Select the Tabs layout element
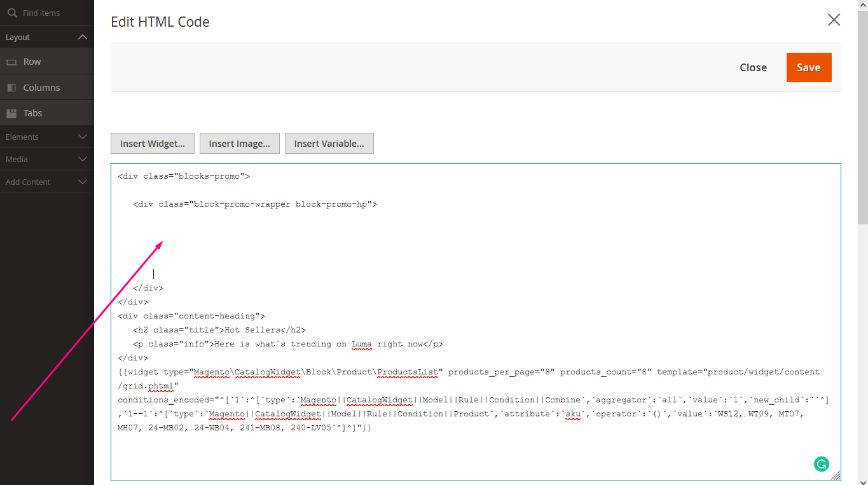The width and height of the screenshot is (868, 485). point(32,113)
